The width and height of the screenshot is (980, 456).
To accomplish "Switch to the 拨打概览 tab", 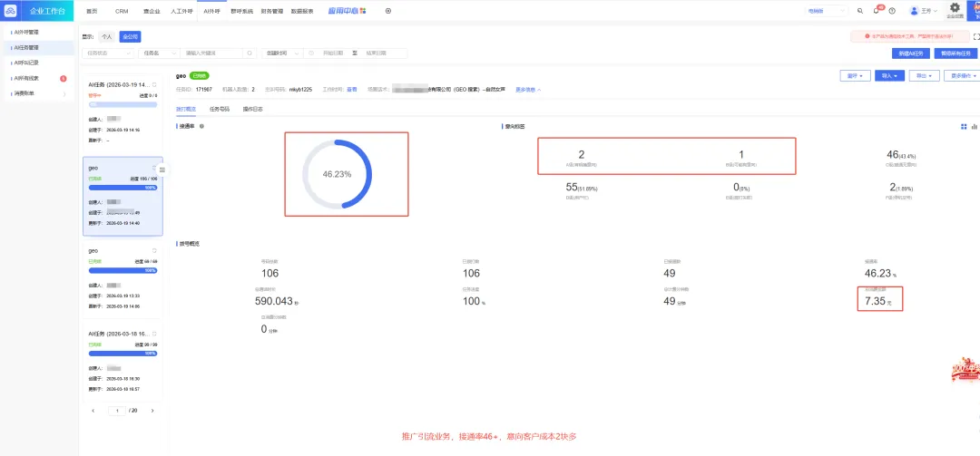I will click(x=186, y=109).
